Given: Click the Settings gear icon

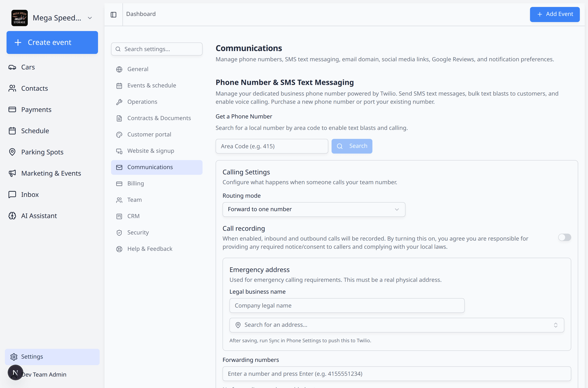Looking at the screenshot, I should 14,357.
